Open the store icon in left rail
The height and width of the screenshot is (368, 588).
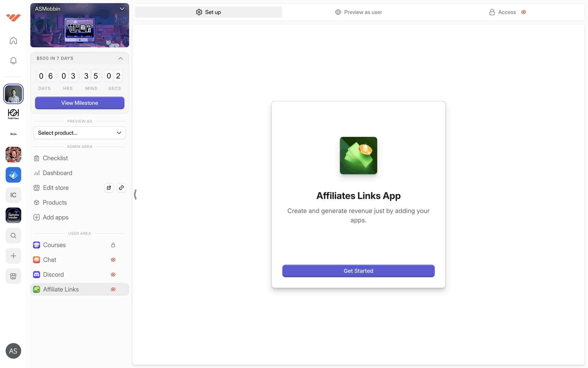tap(13, 276)
